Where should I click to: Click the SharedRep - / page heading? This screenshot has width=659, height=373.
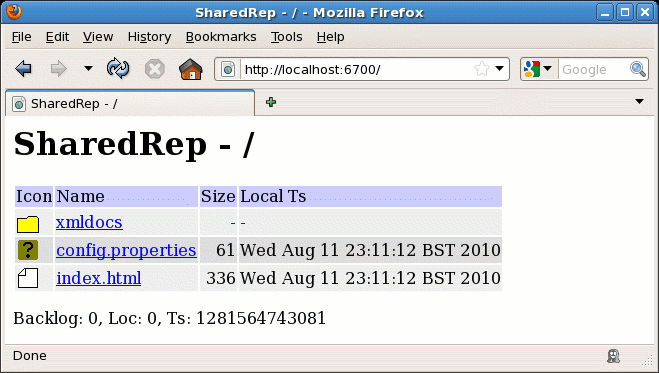click(x=134, y=144)
